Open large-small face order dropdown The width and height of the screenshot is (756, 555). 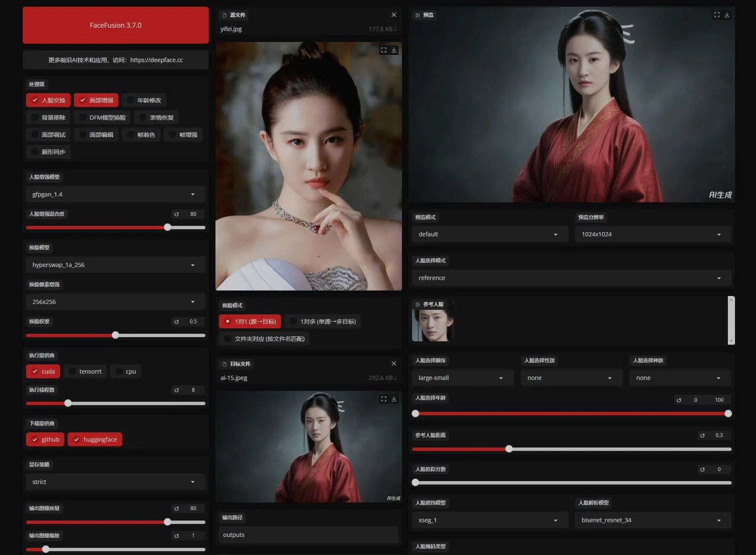point(462,378)
